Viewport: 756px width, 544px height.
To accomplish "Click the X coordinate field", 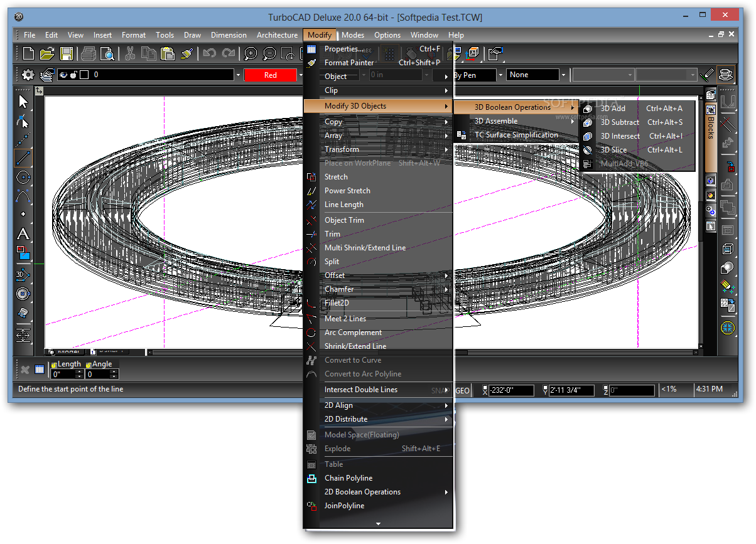I will (511, 390).
